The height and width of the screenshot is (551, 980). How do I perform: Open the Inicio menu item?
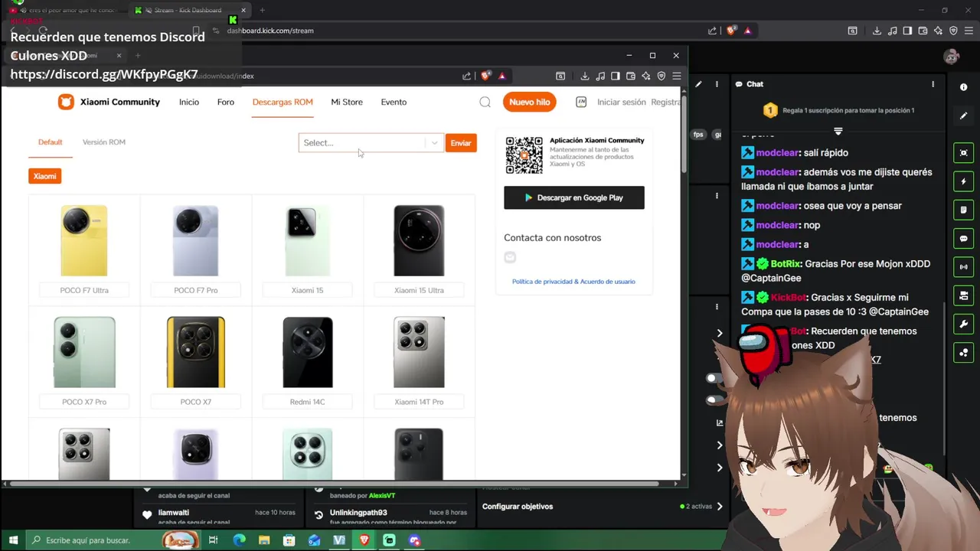coord(189,102)
